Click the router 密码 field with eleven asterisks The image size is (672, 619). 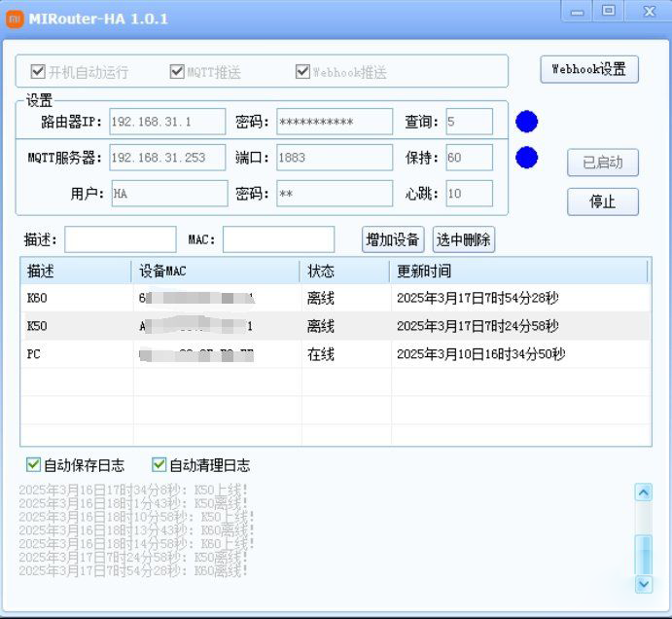point(335,122)
